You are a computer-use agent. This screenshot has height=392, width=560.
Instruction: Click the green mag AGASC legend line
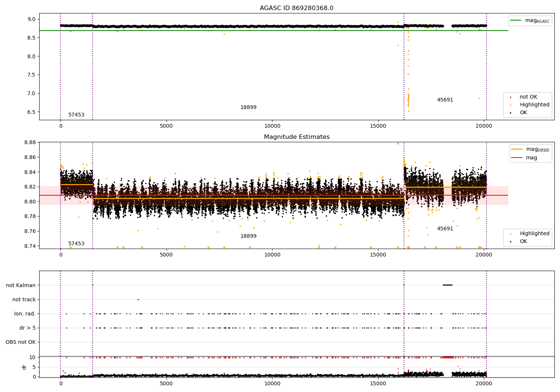pos(516,21)
